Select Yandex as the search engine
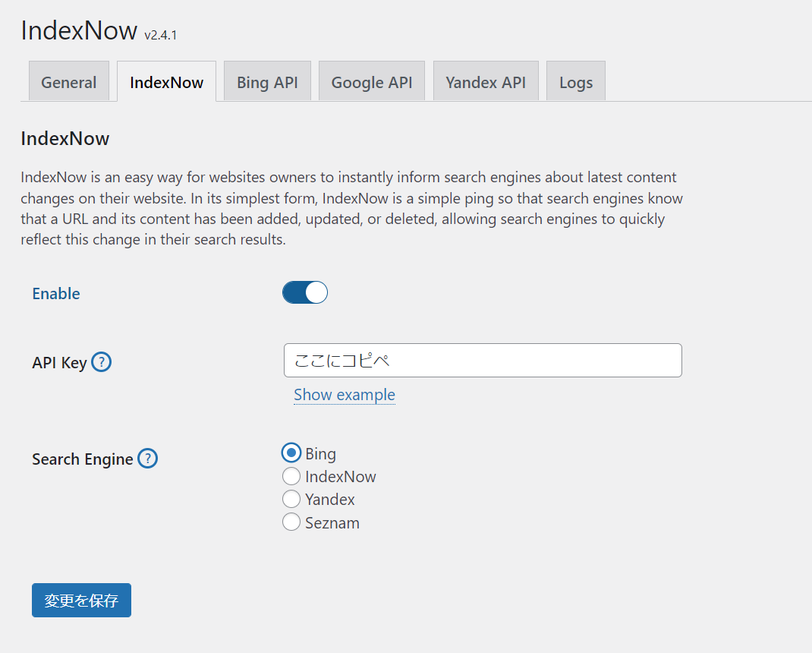Screen dimensions: 812x653 [291, 499]
